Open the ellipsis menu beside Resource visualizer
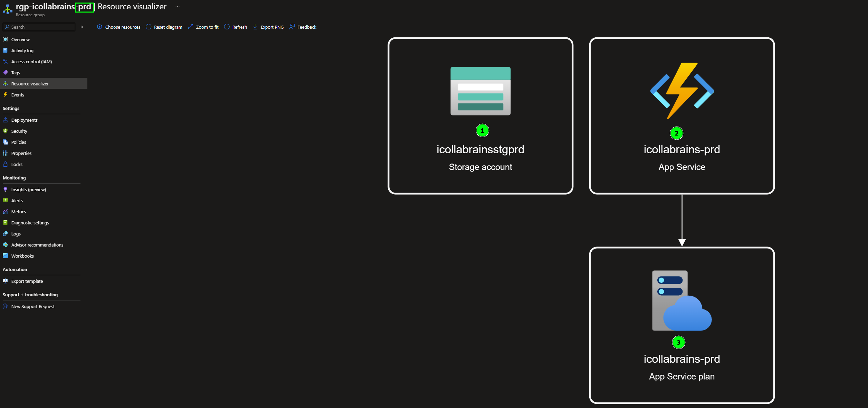The image size is (868, 408). click(x=178, y=7)
